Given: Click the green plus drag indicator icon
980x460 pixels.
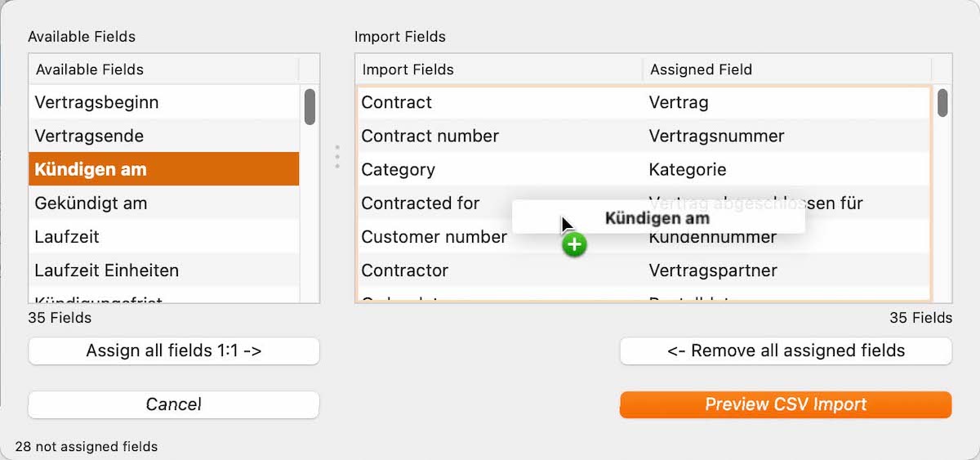Looking at the screenshot, I should click(x=575, y=243).
